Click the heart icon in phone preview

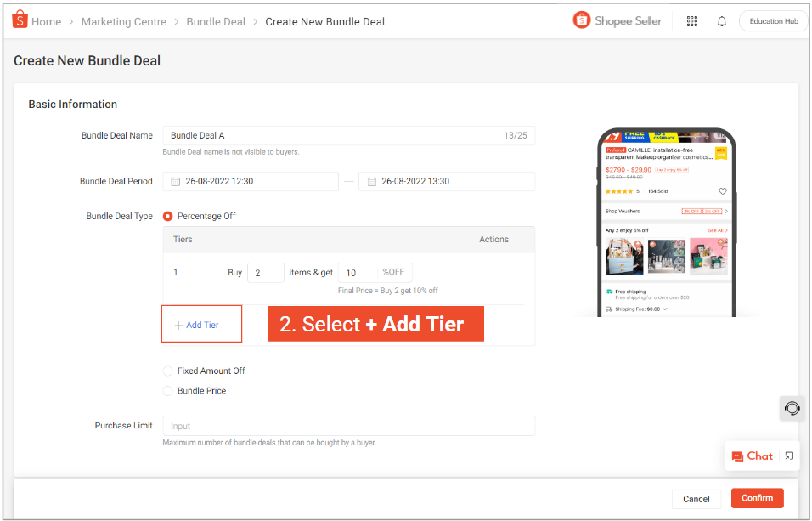coord(723,191)
